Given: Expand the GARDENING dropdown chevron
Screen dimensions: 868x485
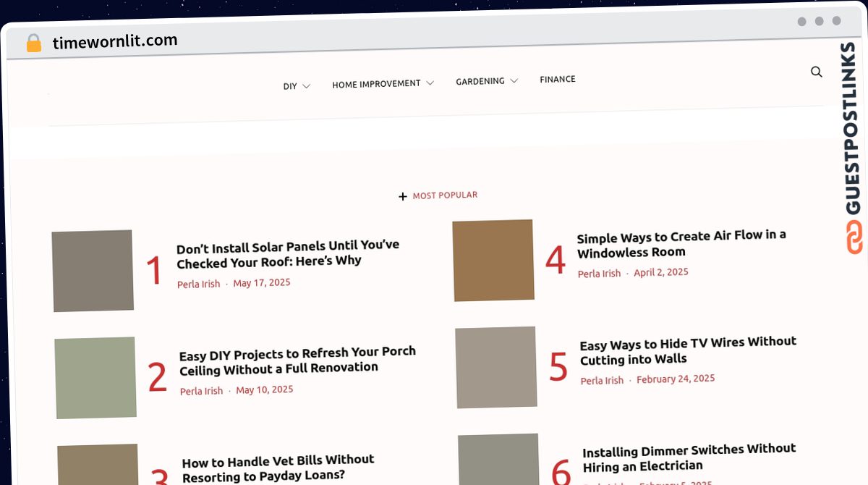Looking at the screenshot, I should pyautogui.click(x=514, y=80).
